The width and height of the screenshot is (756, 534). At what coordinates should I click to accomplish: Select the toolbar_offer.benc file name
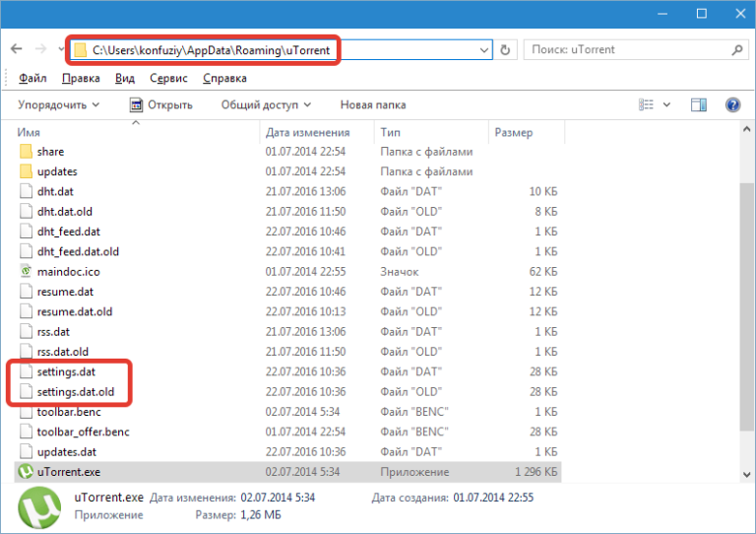[84, 432]
